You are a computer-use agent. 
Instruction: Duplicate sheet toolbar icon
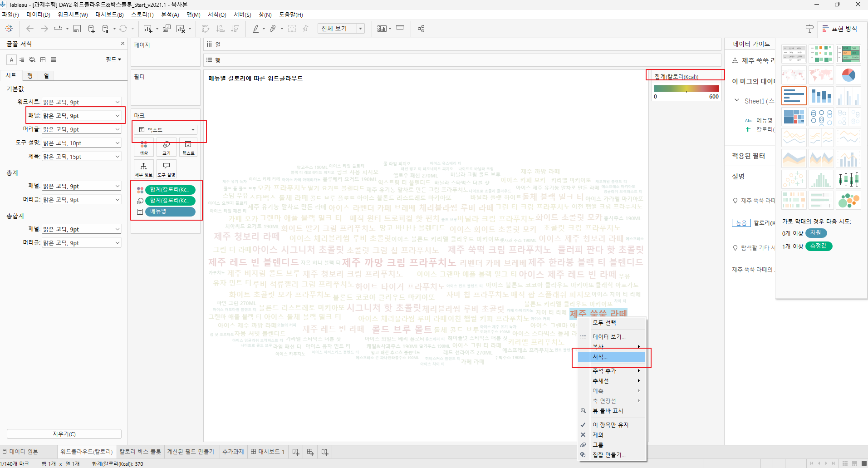(167, 29)
